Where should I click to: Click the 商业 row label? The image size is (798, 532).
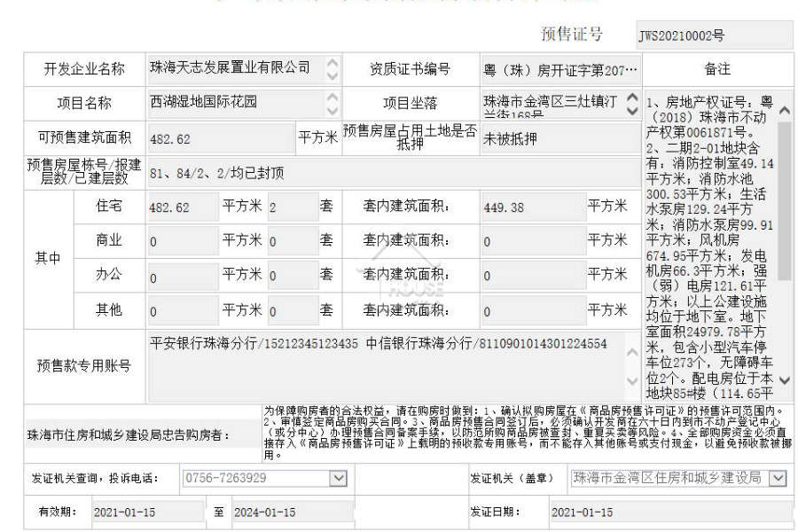109,239
